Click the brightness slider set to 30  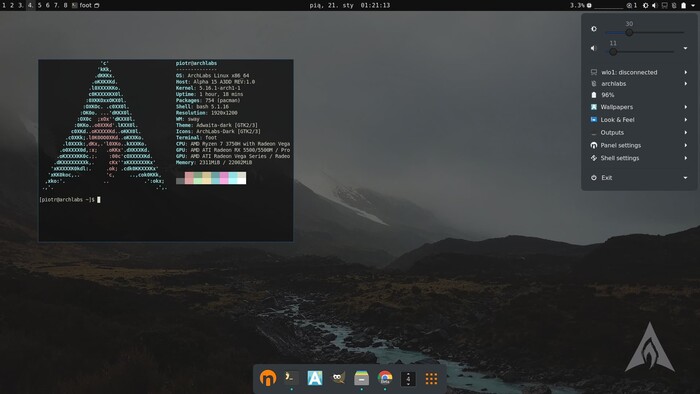[x=644, y=32]
